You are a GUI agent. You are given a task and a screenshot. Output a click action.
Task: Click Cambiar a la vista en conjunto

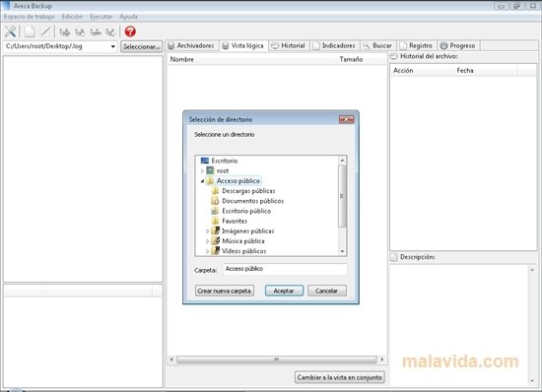(339, 377)
